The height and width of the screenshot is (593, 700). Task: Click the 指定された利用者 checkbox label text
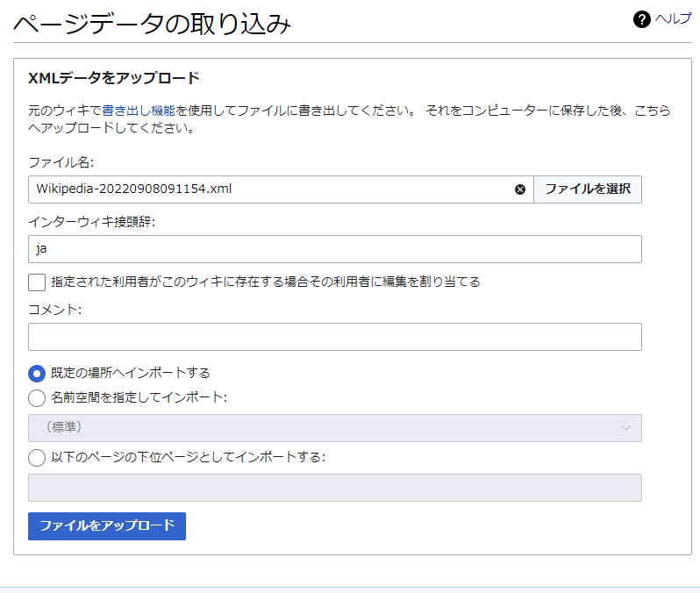265,282
